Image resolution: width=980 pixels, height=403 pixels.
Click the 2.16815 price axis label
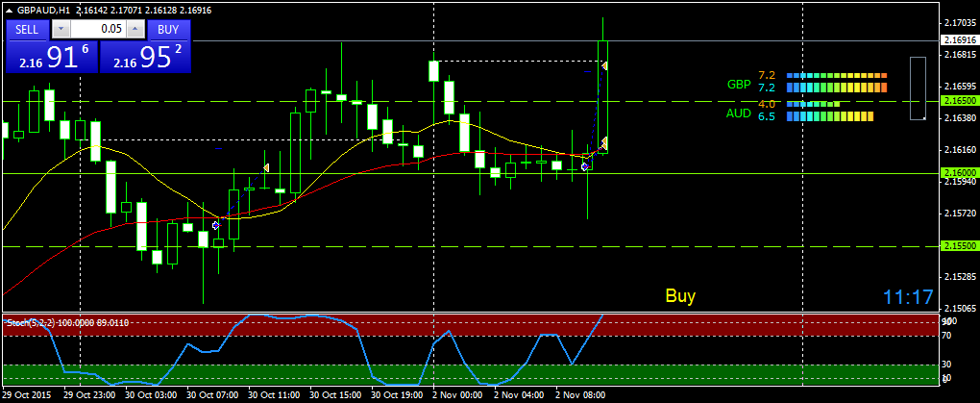pyautogui.click(x=961, y=55)
